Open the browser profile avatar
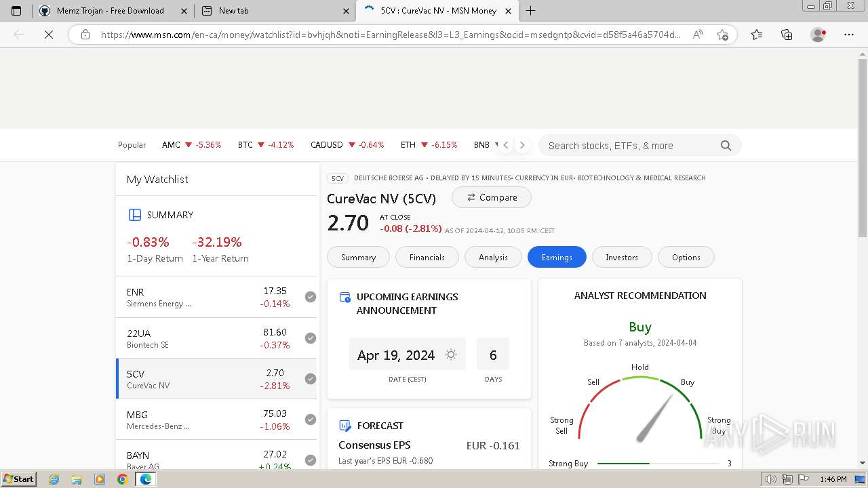The image size is (868, 488). (x=818, y=35)
